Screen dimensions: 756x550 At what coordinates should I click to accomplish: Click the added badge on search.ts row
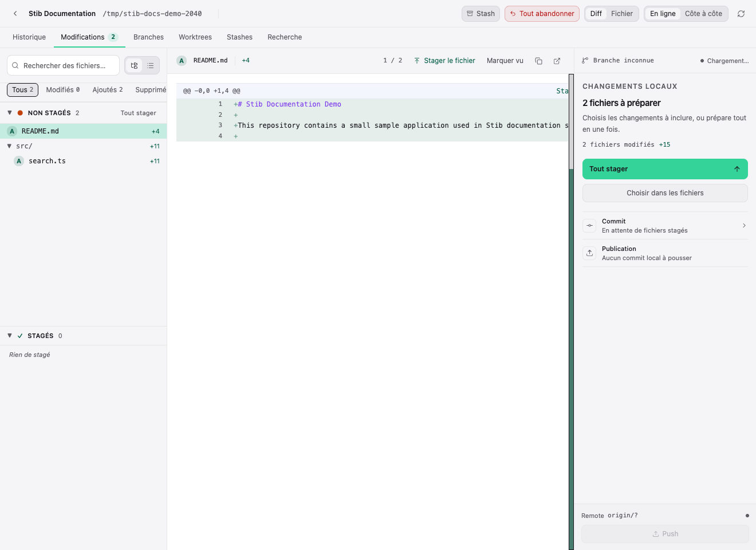coord(19,161)
